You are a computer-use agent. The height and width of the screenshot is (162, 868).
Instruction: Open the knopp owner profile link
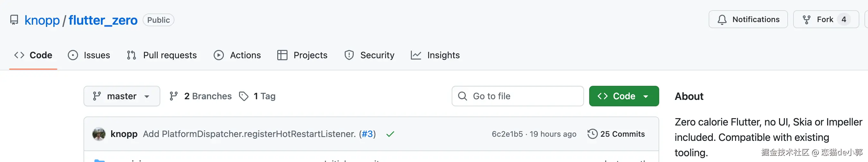point(42,20)
